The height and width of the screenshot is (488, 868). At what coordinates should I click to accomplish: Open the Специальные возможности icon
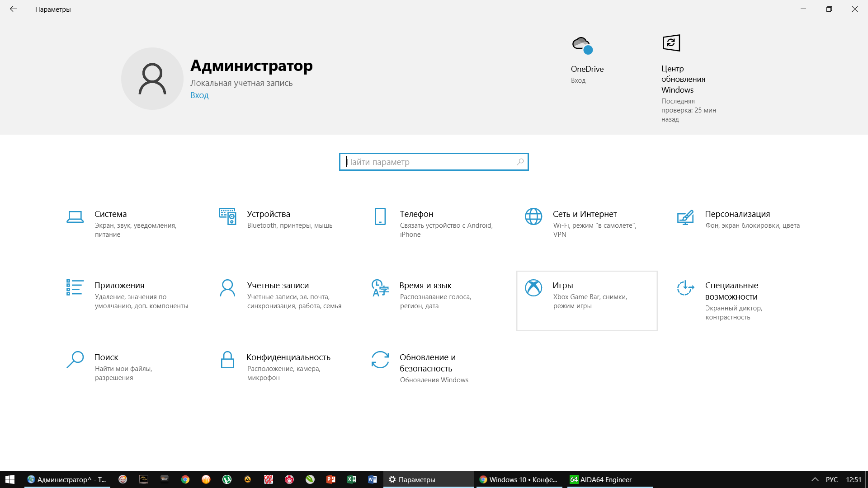click(685, 288)
